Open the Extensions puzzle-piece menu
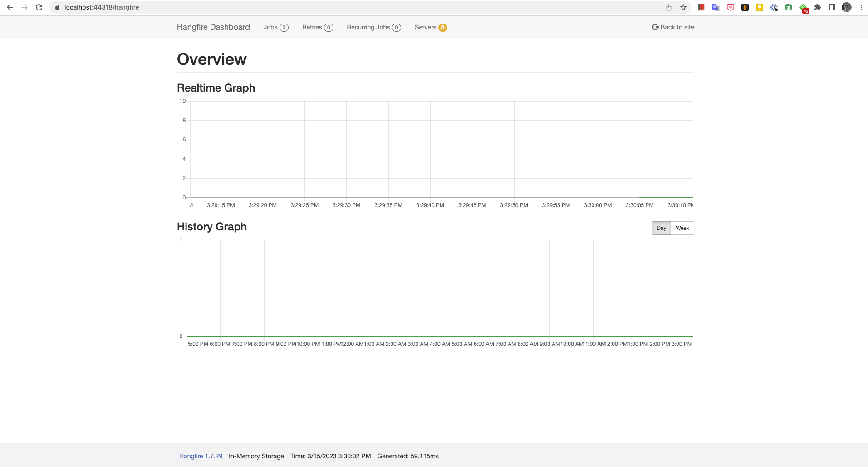 coord(818,7)
